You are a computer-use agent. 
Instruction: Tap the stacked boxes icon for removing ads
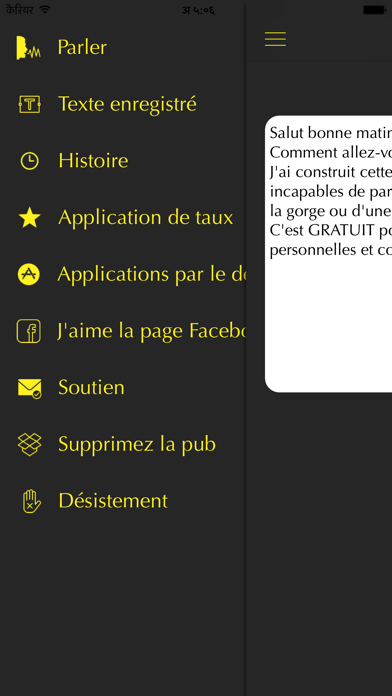[30, 444]
